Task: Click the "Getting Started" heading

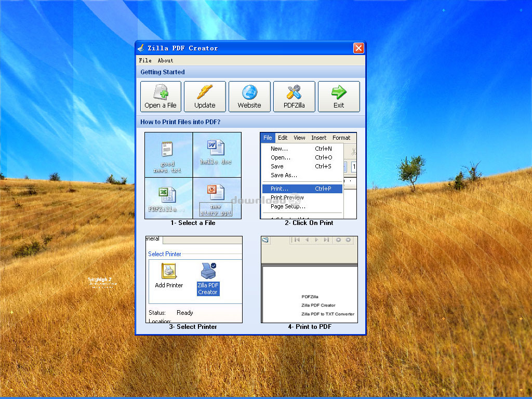Action: tap(163, 72)
